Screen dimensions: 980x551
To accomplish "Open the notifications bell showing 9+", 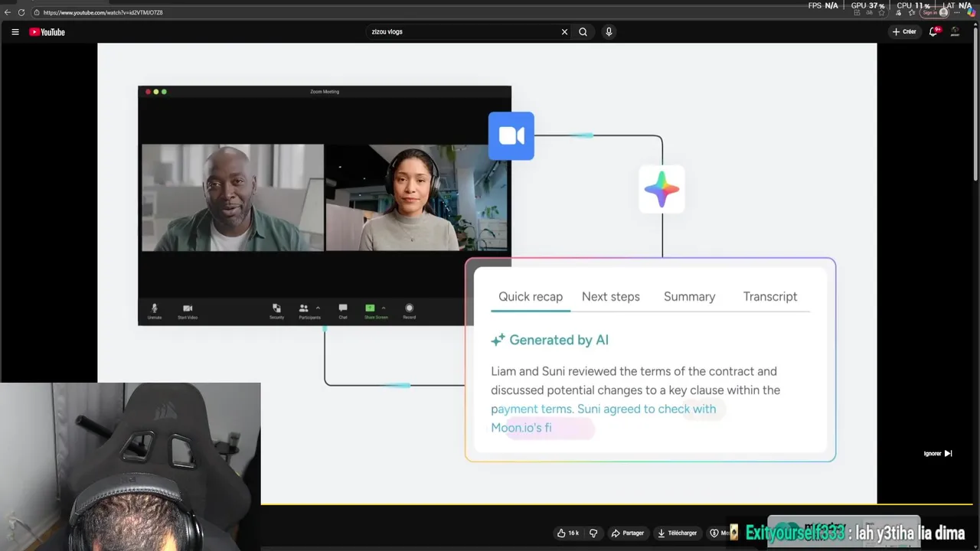I will point(933,31).
